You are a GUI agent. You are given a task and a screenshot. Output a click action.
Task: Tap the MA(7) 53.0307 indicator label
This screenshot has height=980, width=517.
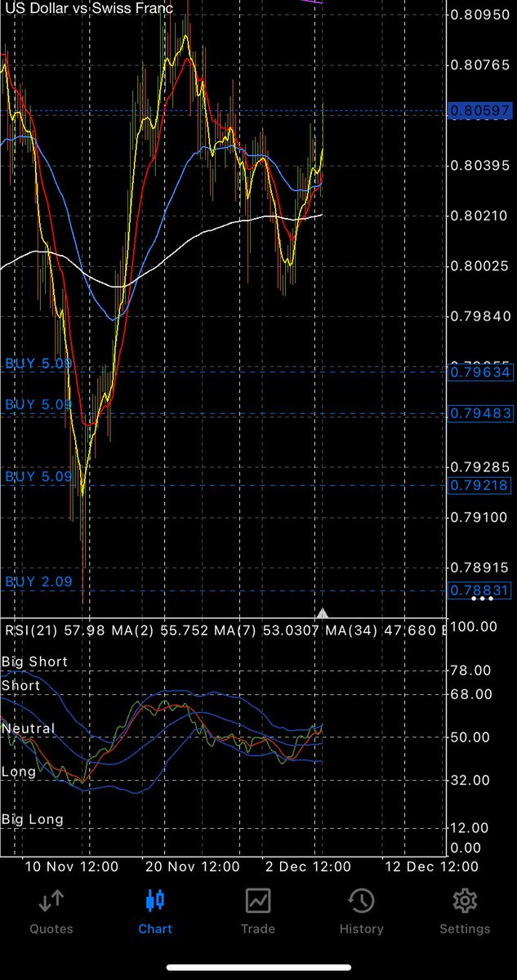click(x=270, y=630)
